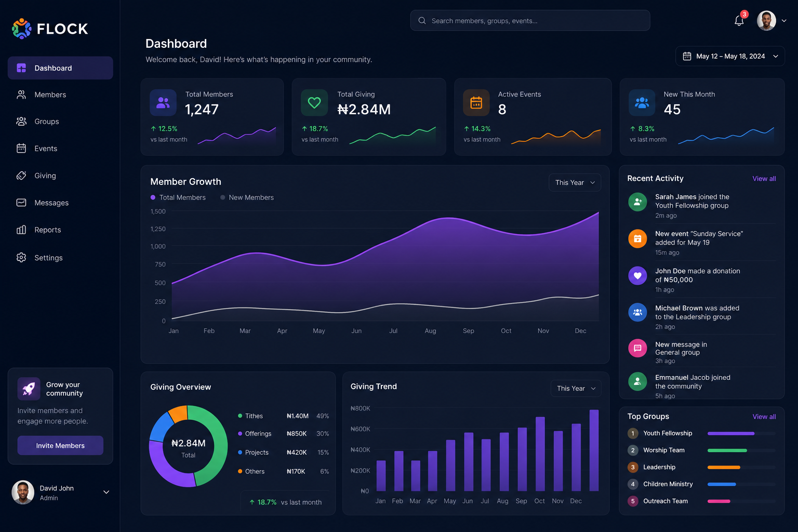Click the Sarah James activity icon
Screen dimensions: 798x532
click(637, 202)
